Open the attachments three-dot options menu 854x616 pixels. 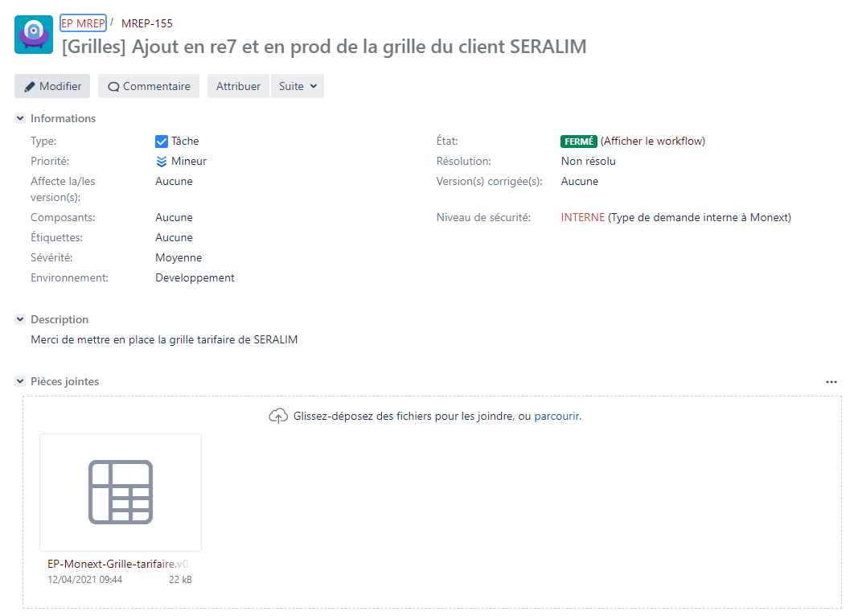pos(831,382)
